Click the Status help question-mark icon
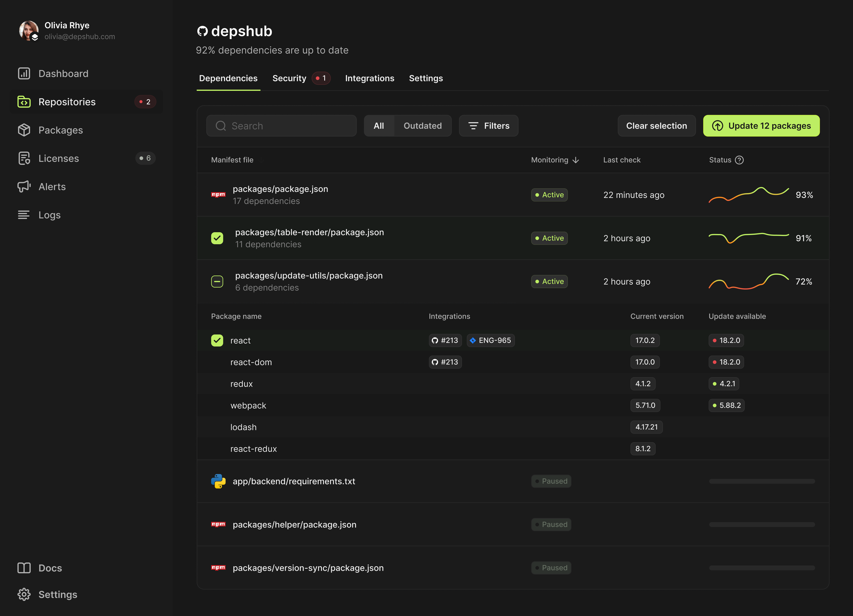 click(x=739, y=160)
